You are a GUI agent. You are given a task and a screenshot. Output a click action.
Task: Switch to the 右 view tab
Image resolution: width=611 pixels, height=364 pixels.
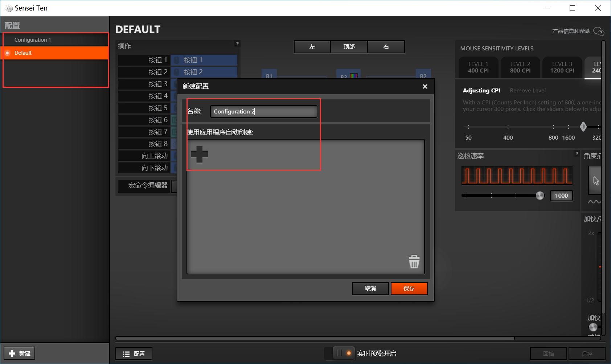(x=386, y=47)
